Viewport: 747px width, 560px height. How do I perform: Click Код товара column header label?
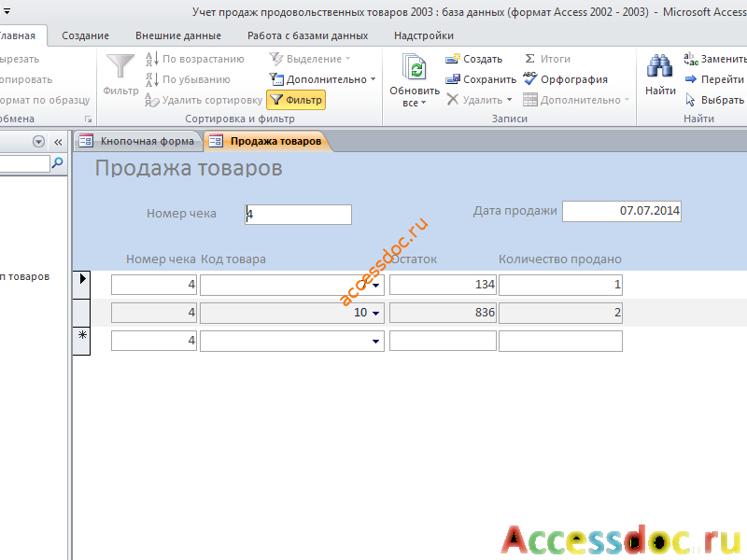233,259
